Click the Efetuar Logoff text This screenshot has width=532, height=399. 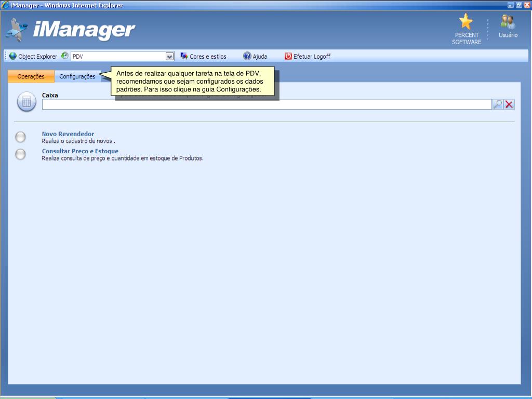click(x=312, y=57)
